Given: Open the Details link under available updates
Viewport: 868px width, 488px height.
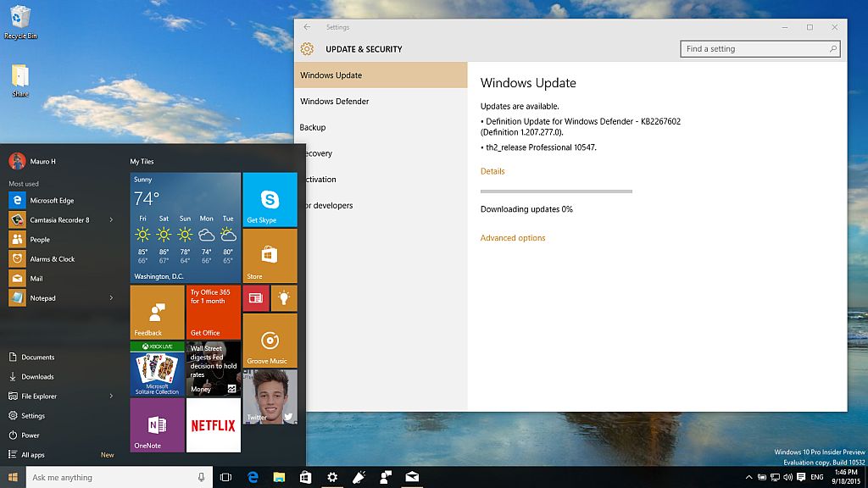Looking at the screenshot, I should point(492,171).
